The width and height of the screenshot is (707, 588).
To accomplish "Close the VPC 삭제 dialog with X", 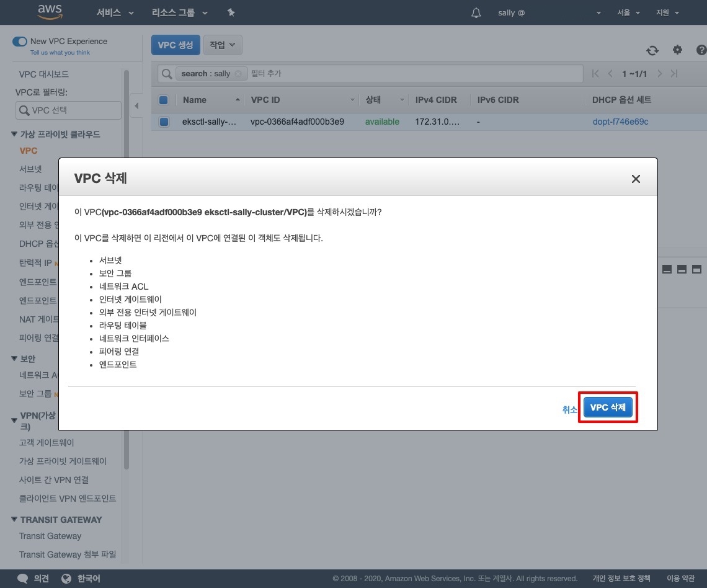I will tap(635, 179).
